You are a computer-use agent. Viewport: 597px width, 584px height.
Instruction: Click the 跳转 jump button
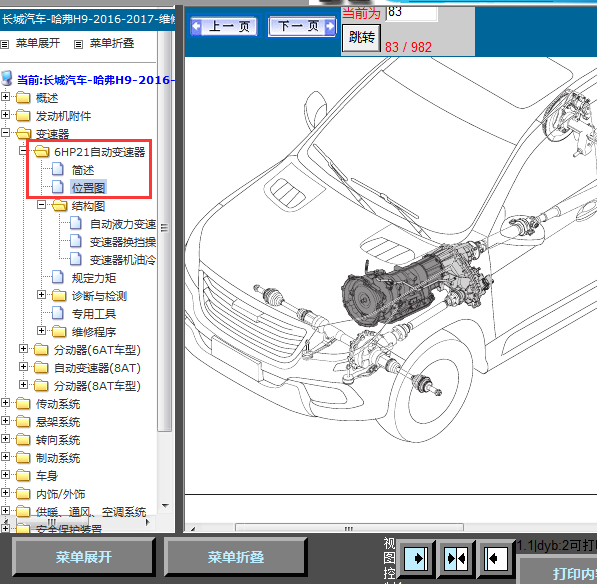361,38
